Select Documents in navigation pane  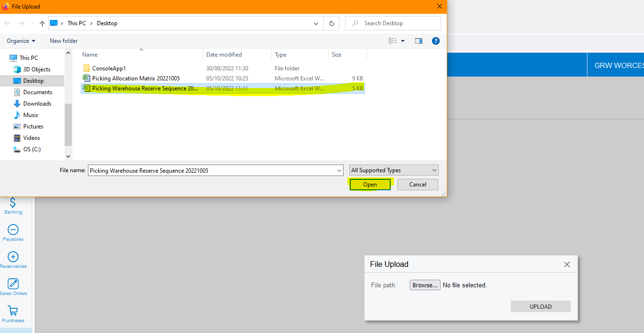pyautogui.click(x=38, y=92)
